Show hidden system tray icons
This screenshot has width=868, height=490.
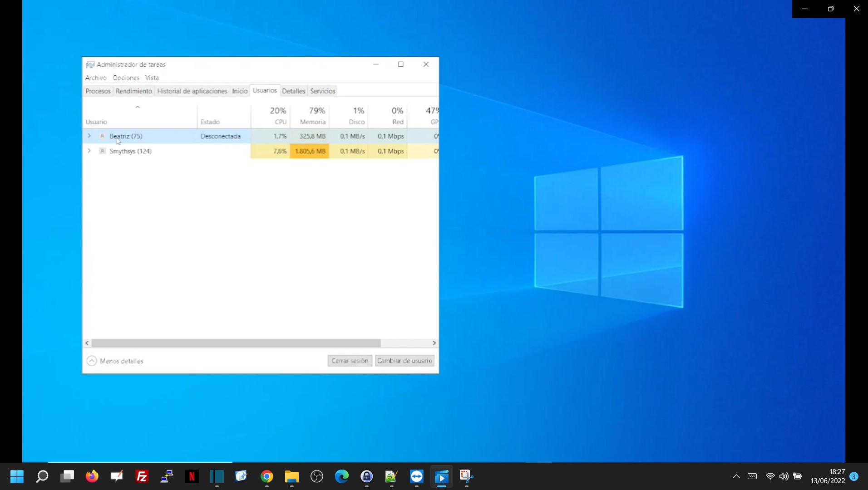tap(736, 476)
